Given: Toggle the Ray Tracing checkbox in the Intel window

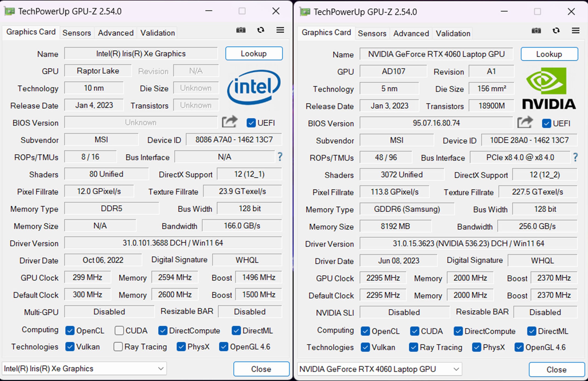Looking at the screenshot, I should coord(118,347).
